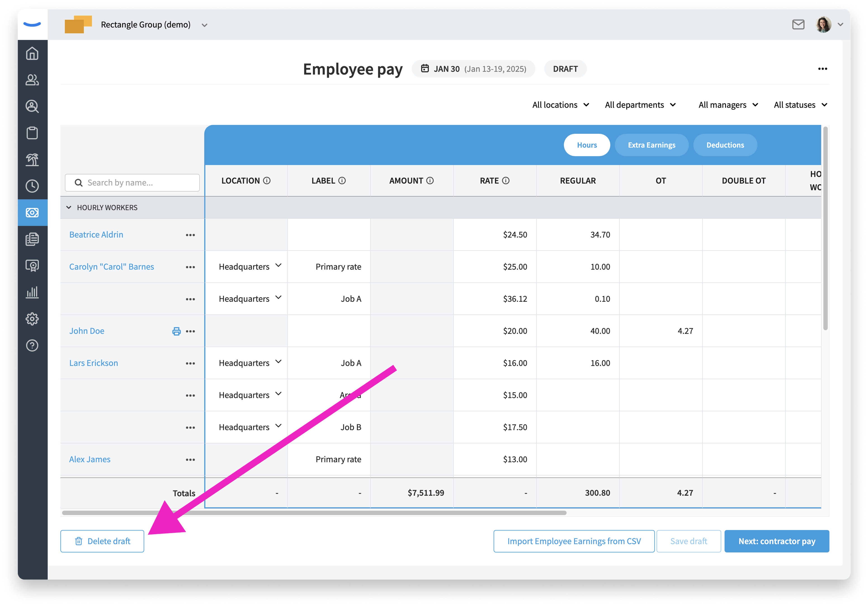Collapse the Hourly Workers group
Image resolution: width=868 pixels, height=606 pixels.
69,207
